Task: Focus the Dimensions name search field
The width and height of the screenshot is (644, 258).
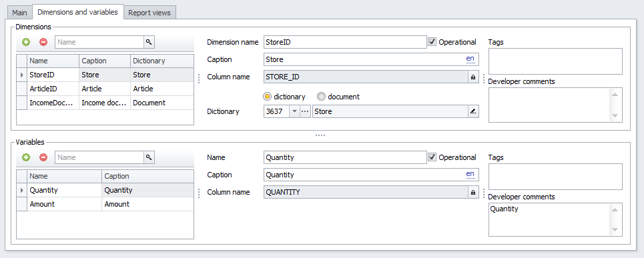Action: tap(99, 42)
